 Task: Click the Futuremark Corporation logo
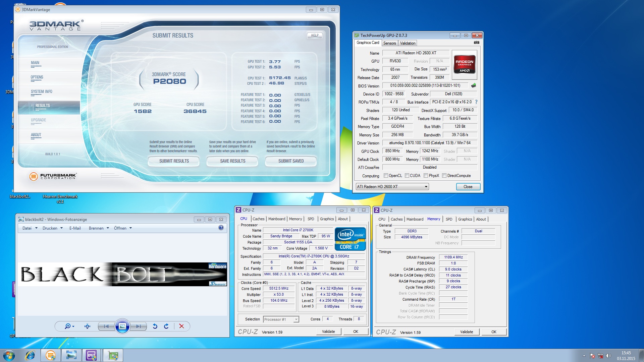(x=53, y=176)
